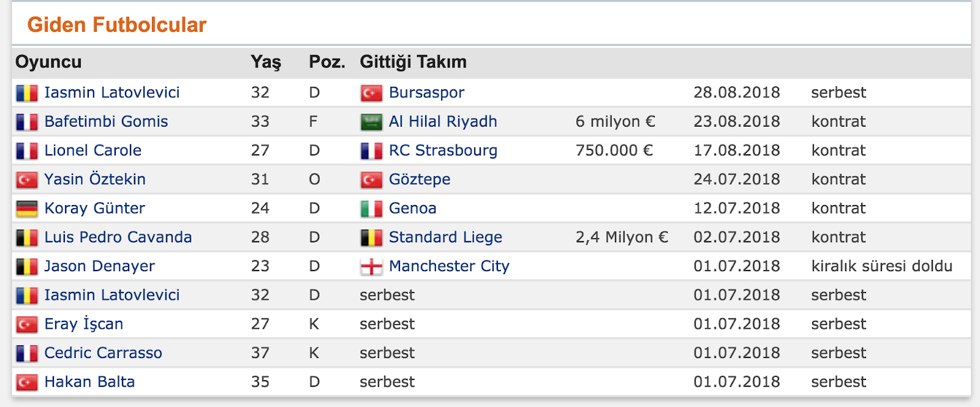Click the Giden Futbolcular heading
980x407 pixels.
coord(117,25)
